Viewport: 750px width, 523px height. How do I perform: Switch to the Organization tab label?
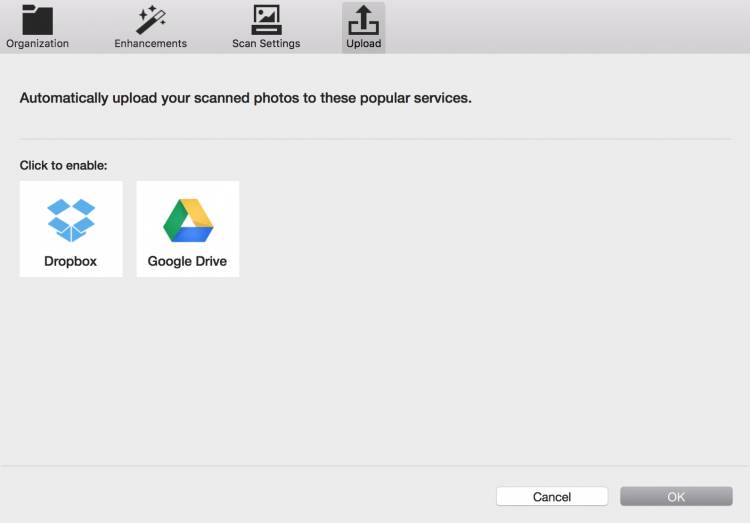tap(37, 44)
